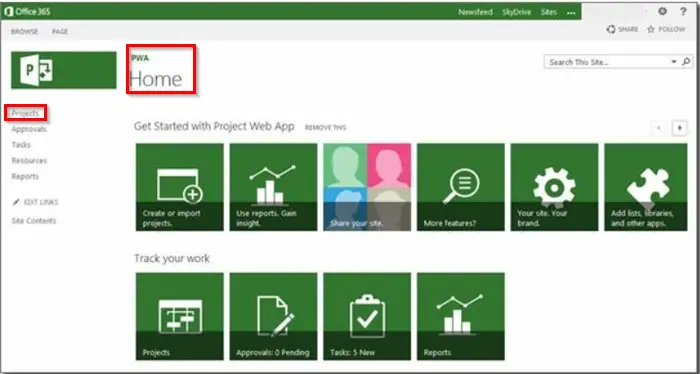Click the REMOVE THIS link
This screenshot has width=700, height=374.
click(325, 128)
